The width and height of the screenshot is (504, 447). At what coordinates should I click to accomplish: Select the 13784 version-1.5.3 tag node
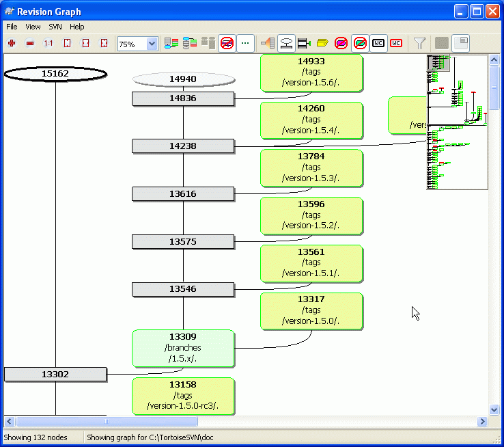click(311, 168)
